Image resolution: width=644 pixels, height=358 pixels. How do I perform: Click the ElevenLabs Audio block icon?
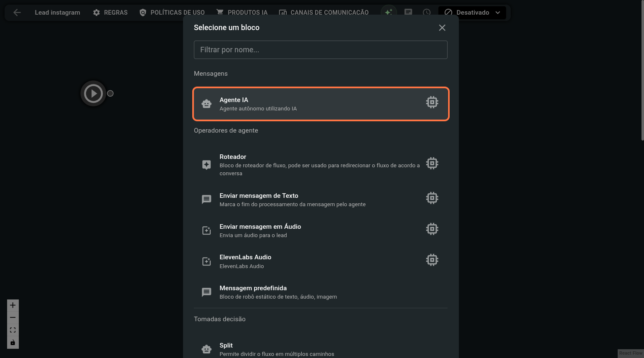206,261
